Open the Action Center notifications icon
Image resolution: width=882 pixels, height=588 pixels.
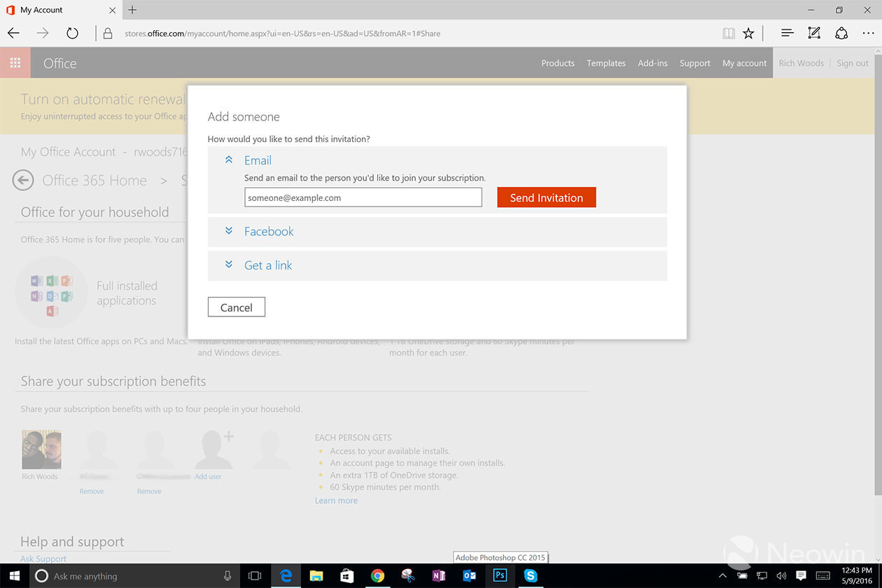801,575
